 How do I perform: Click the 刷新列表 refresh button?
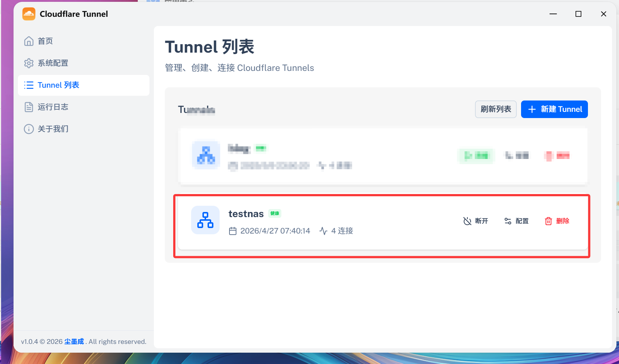coord(495,109)
